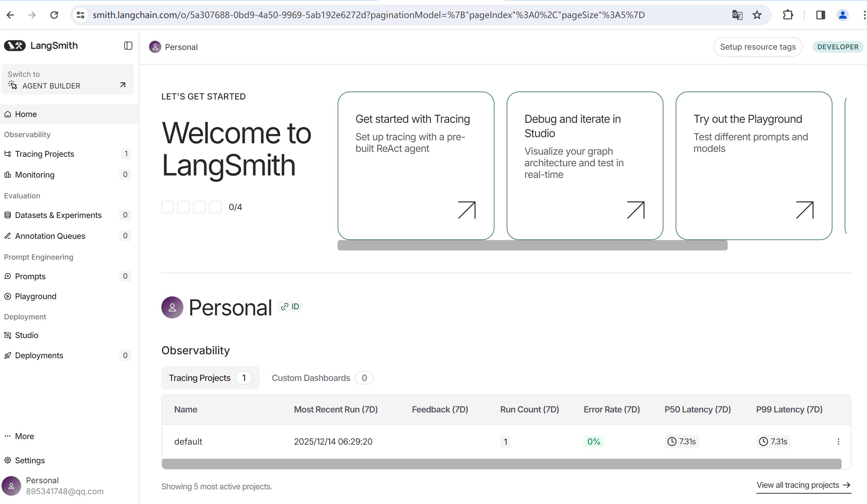The height and width of the screenshot is (504, 867).
Task: Click the LangSmith logo icon
Action: (x=15, y=46)
